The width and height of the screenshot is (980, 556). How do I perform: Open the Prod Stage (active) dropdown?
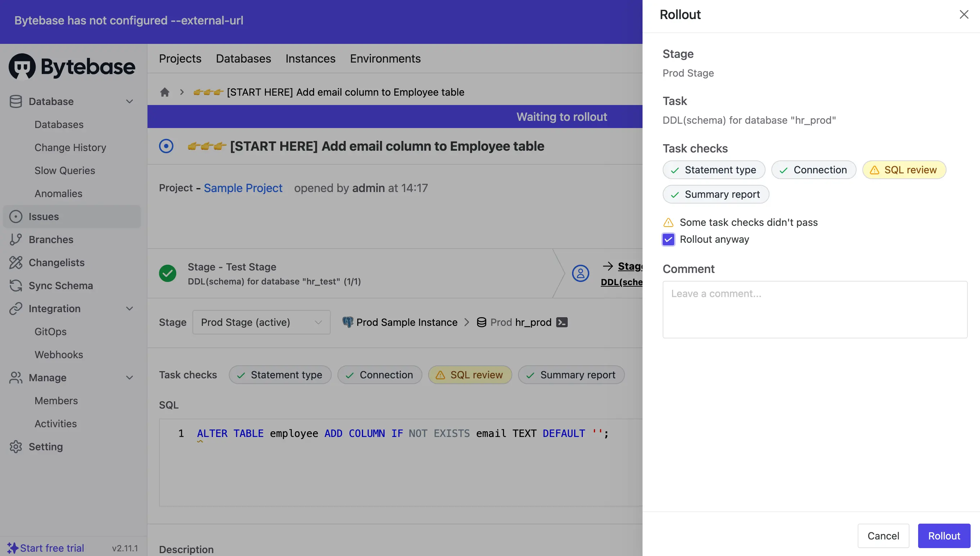tap(261, 322)
